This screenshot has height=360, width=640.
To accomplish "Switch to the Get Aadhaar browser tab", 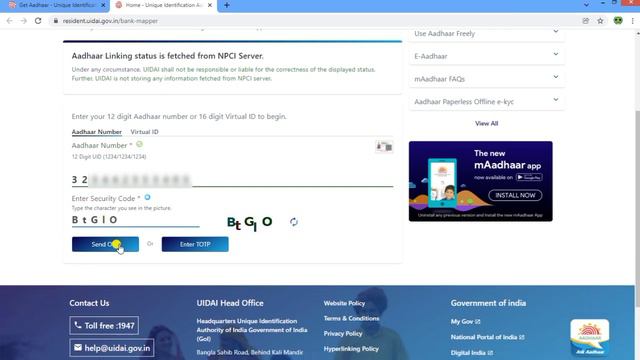I will [57, 5].
